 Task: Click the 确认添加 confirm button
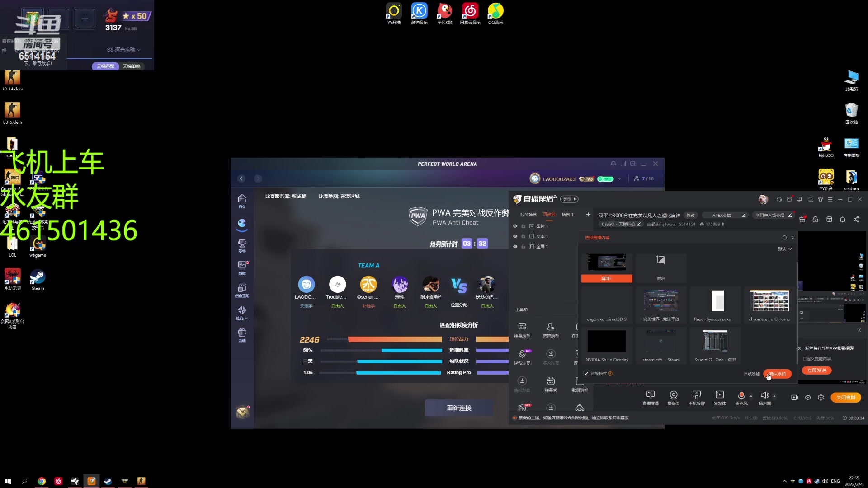778,374
